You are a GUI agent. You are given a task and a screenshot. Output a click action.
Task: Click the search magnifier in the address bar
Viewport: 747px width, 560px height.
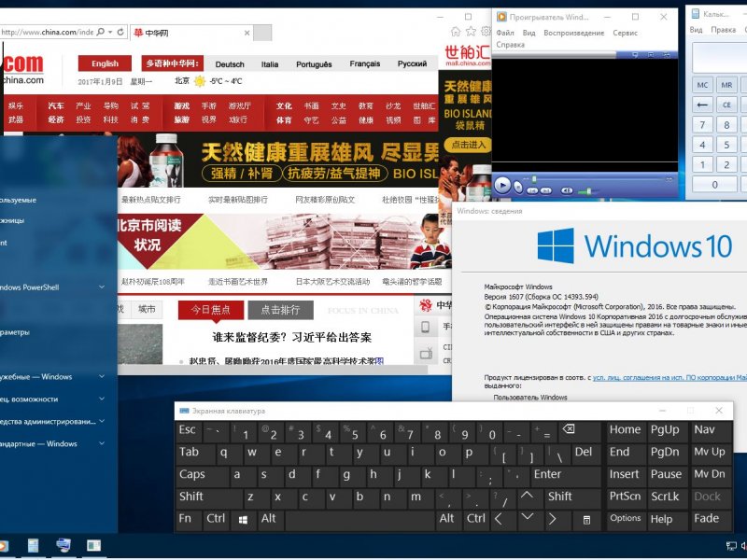coord(100,32)
